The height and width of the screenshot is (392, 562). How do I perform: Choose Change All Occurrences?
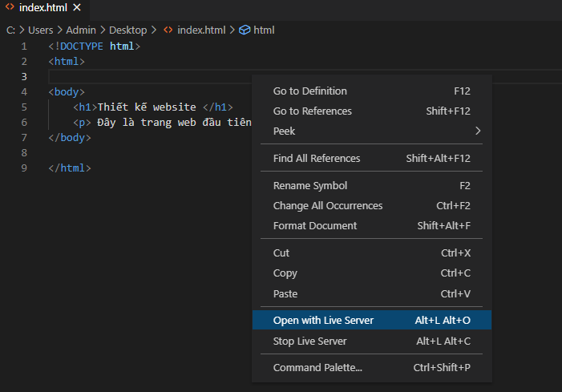(x=372, y=206)
